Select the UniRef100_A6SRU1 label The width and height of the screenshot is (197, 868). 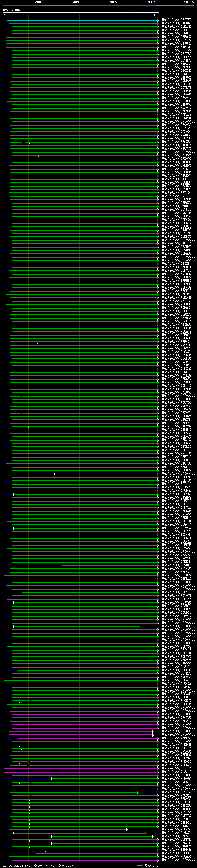tap(176, 325)
